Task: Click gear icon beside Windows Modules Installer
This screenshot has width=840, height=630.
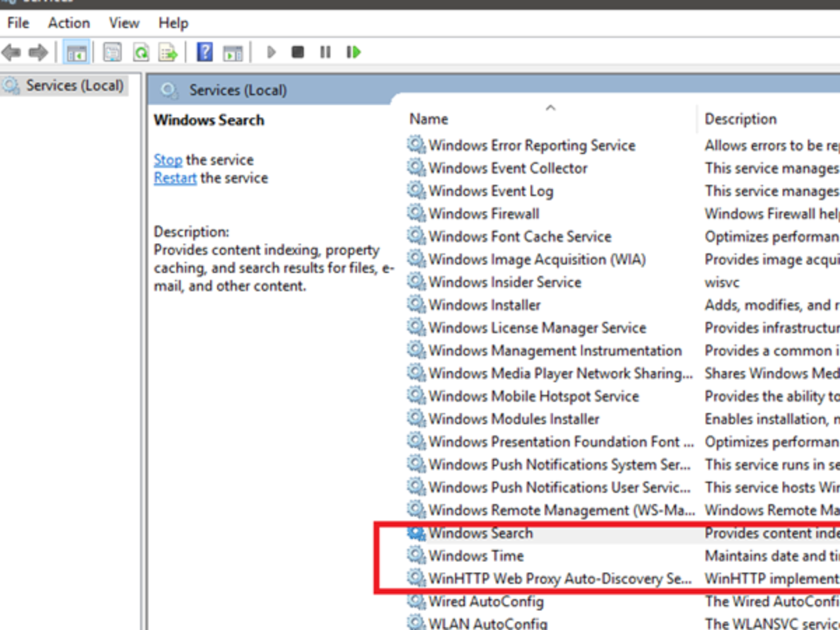Action: pos(416,419)
